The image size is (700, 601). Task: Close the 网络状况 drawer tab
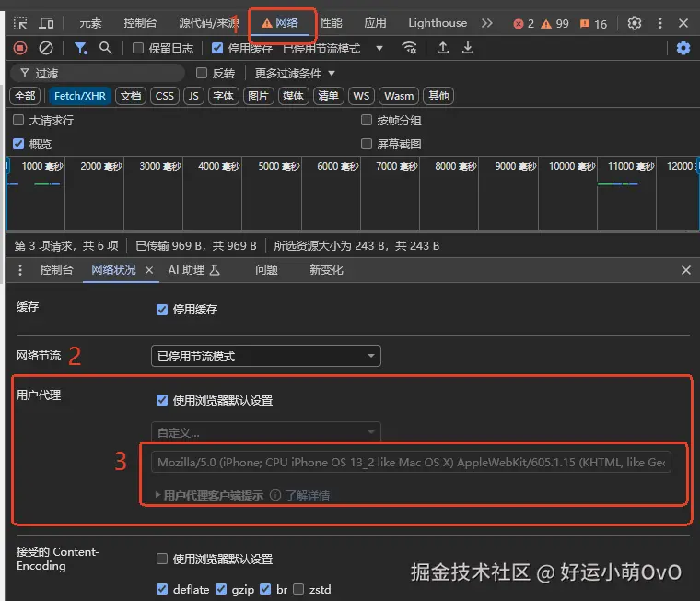click(x=149, y=270)
